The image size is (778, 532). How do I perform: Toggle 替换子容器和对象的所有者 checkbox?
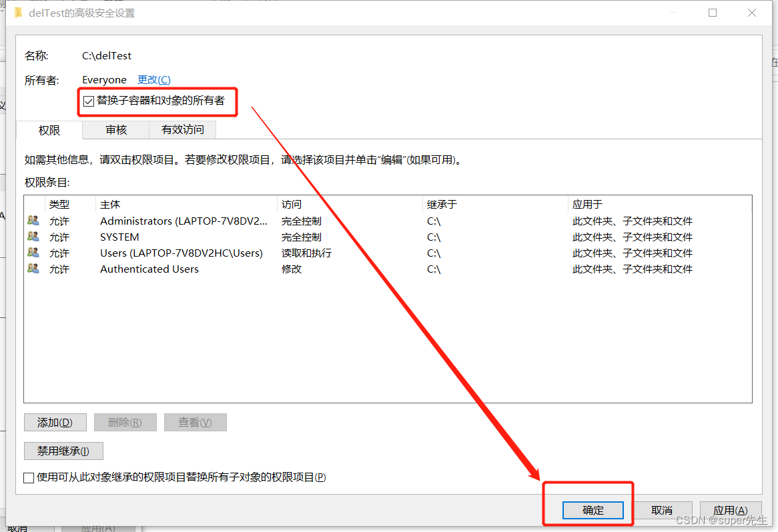pos(89,101)
